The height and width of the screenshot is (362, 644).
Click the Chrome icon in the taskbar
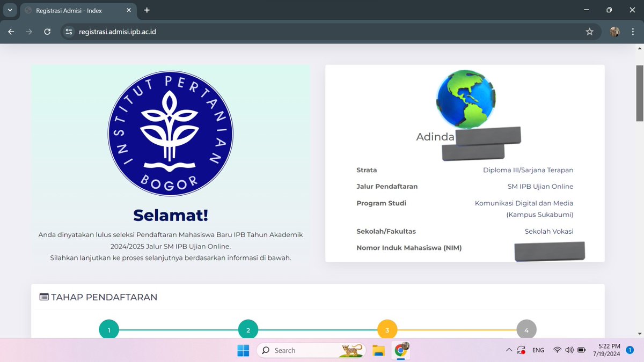tap(400, 350)
